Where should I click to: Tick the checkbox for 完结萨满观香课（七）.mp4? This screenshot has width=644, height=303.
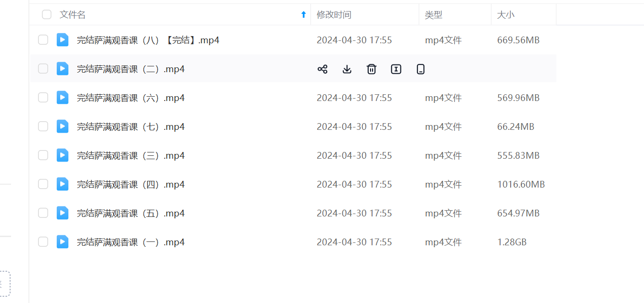[43, 126]
